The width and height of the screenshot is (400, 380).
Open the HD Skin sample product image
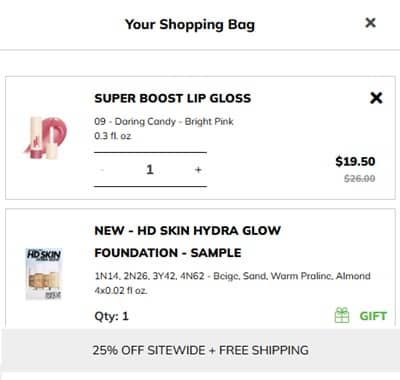click(44, 274)
